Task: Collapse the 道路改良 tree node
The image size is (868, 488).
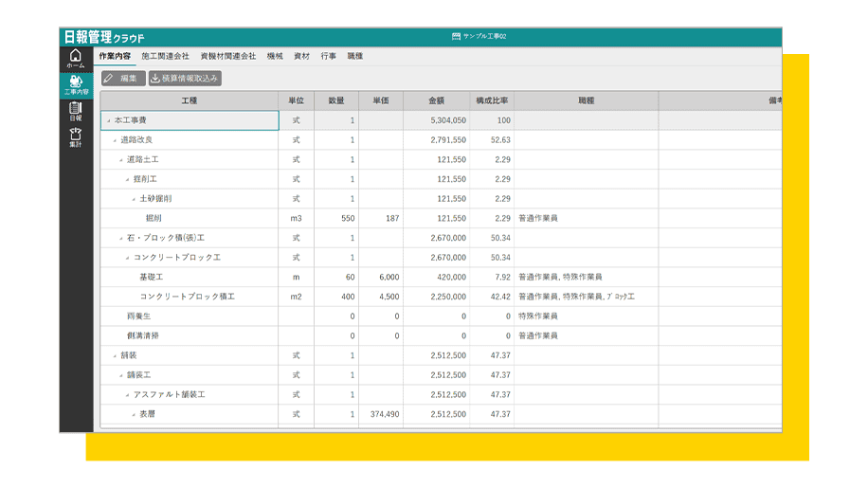Action: [x=115, y=140]
